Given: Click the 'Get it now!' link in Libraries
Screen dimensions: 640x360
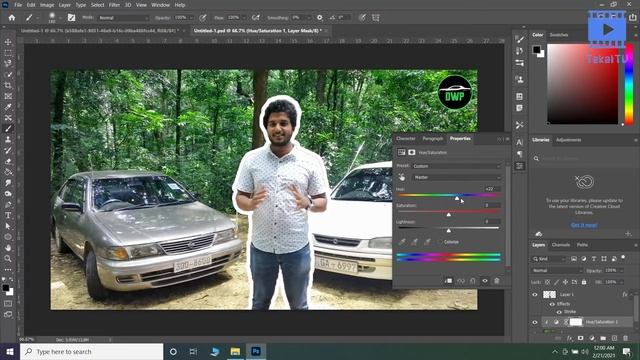Looking at the screenshot, I should [584, 225].
